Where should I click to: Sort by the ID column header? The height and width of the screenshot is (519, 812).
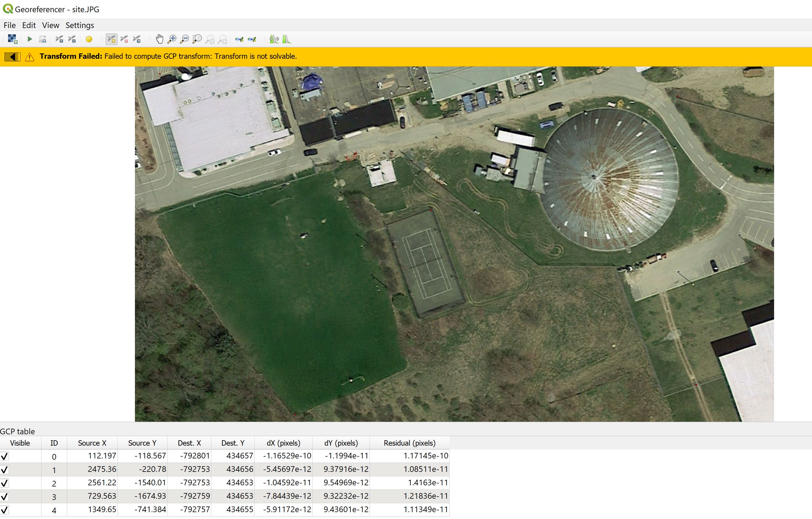click(x=54, y=443)
